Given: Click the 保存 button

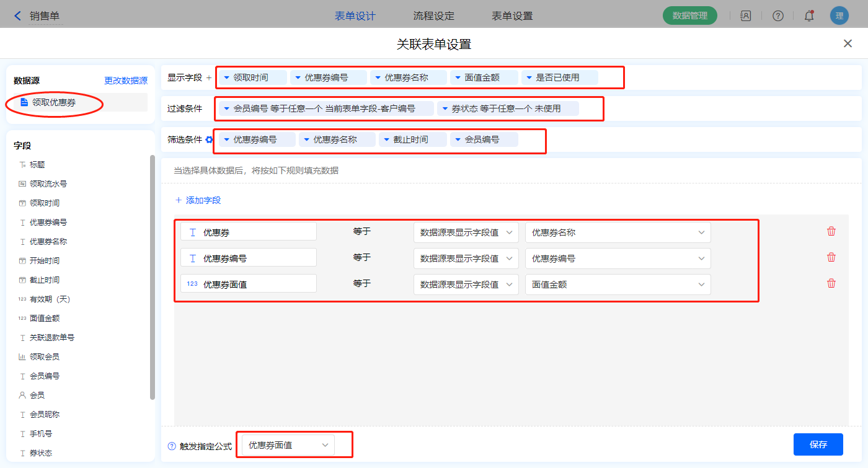Looking at the screenshot, I should coord(818,444).
